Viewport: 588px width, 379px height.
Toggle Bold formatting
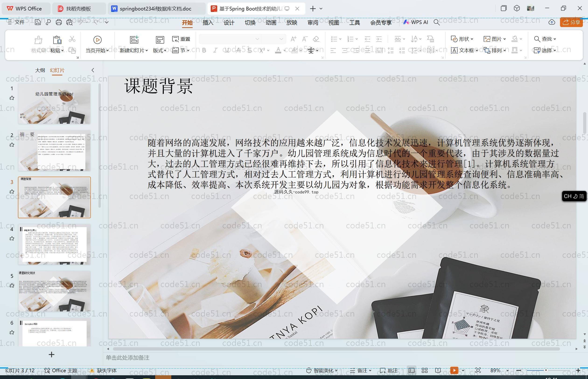tap(204, 50)
